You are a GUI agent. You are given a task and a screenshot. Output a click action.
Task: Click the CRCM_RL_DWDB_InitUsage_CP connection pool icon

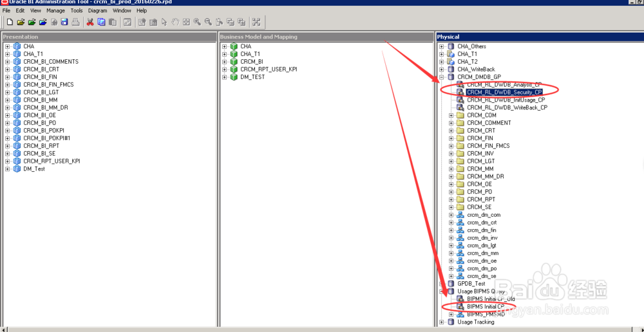(460, 100)
